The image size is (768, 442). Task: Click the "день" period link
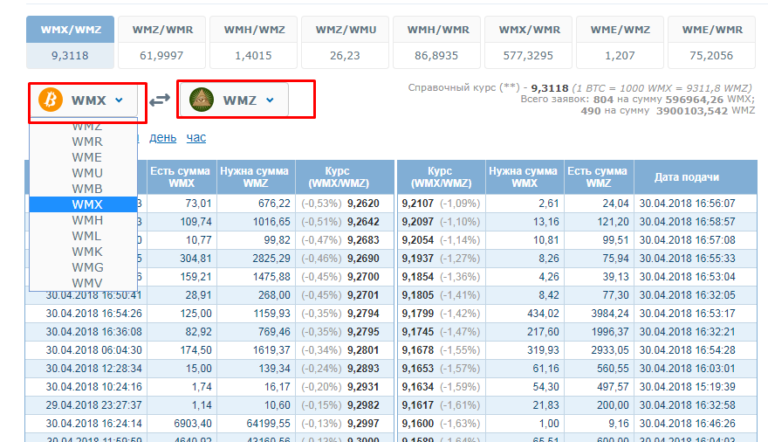pyautogui.click(x=163, y=137)
